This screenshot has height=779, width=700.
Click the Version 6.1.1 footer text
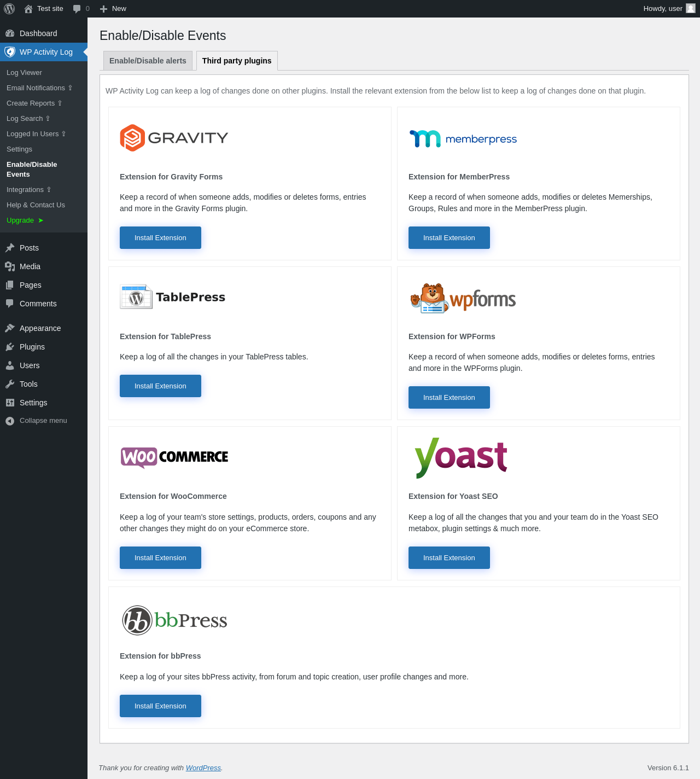[x=668, y=768]
